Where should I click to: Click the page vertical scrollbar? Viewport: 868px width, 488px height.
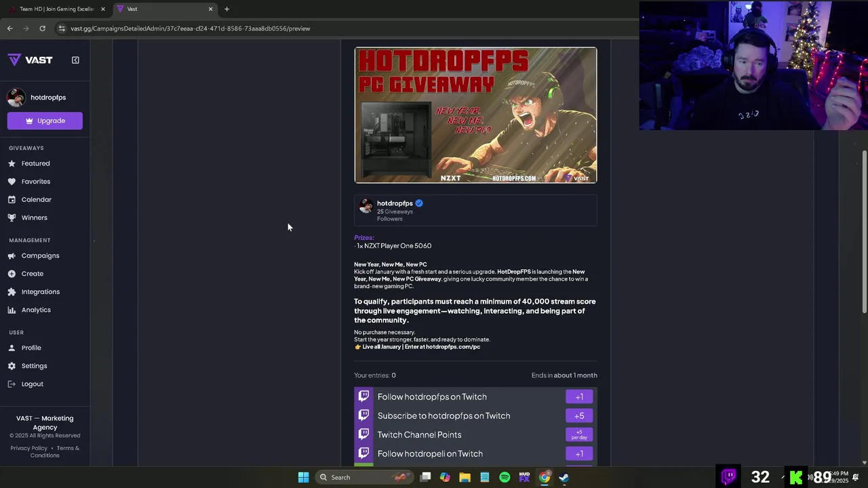pyautogui.click(x=864, y=230)
